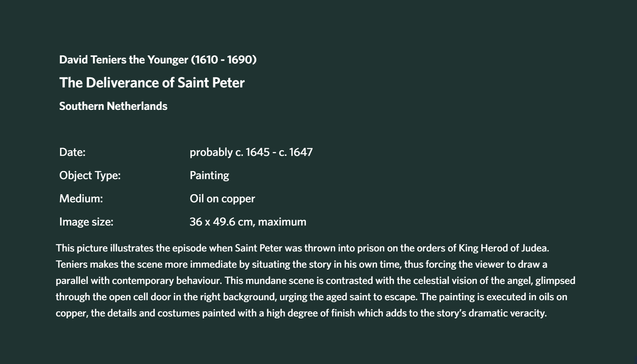
Task: Click the Object Type label
Action: (x=90, y=176)
